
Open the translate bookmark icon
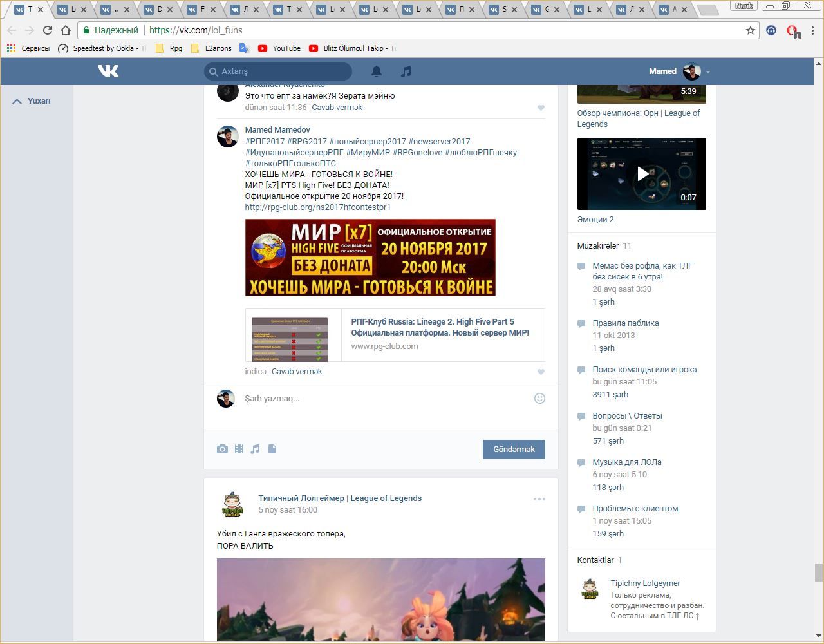pyautogui.click(x=244, y=48)
